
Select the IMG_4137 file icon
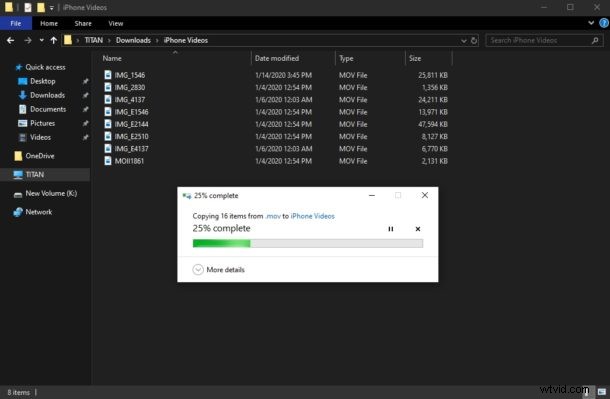[108, 100]
